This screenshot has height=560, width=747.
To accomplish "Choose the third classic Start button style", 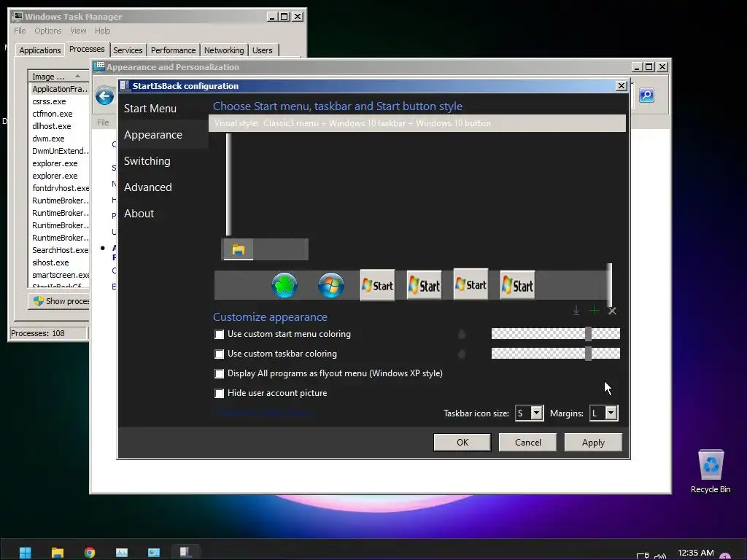I will 471,285.
